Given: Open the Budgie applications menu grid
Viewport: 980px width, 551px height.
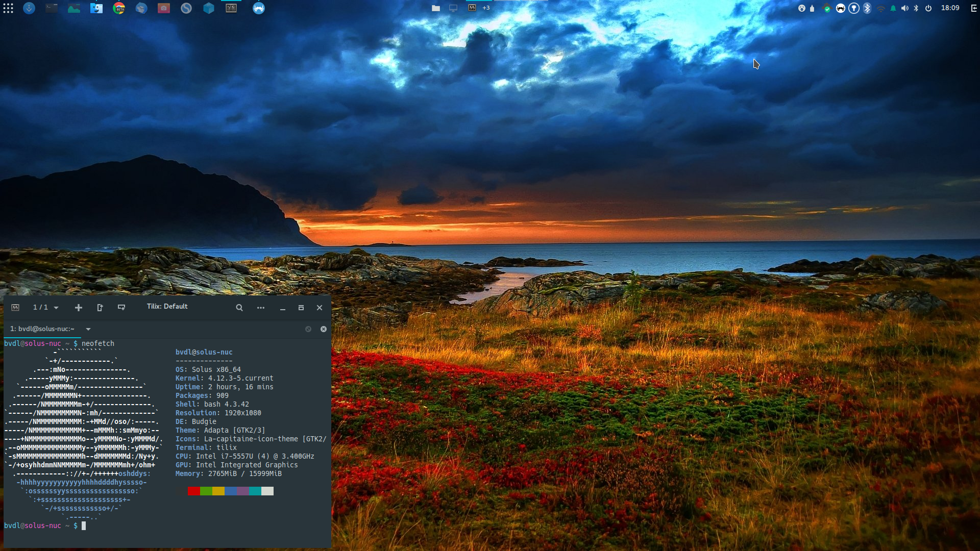Looking at the screenshot, I should (x=8, y=8).
